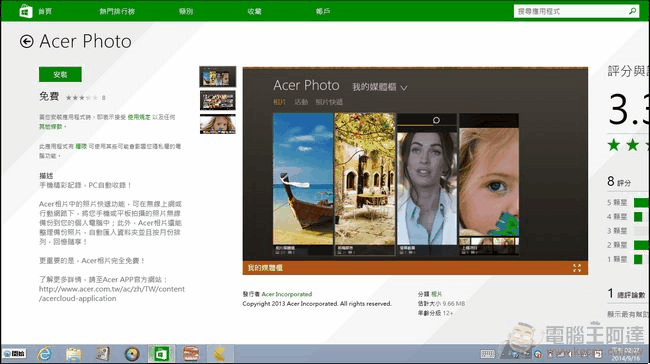This screenshot has width=650, height=364.
Task: Click the 我的媒體櫃 caption on orange bar
Action: [x=265, y=268]
